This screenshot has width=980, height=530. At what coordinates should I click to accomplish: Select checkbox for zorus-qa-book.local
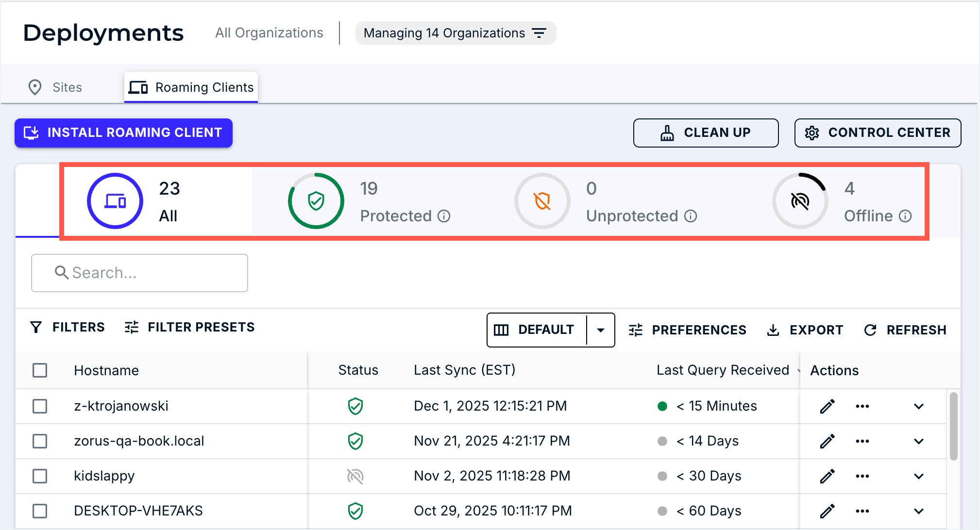(x=40, y=441)
